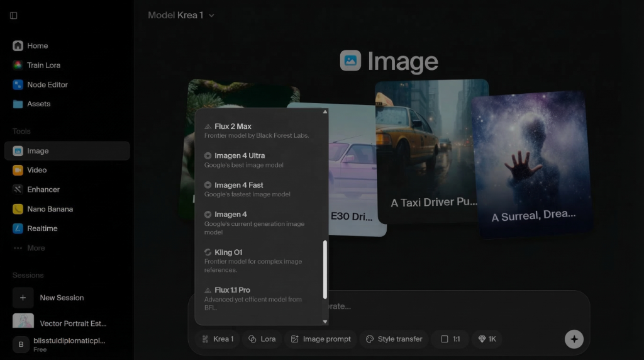Click the scroll down arrow in model list

[325, 322]
